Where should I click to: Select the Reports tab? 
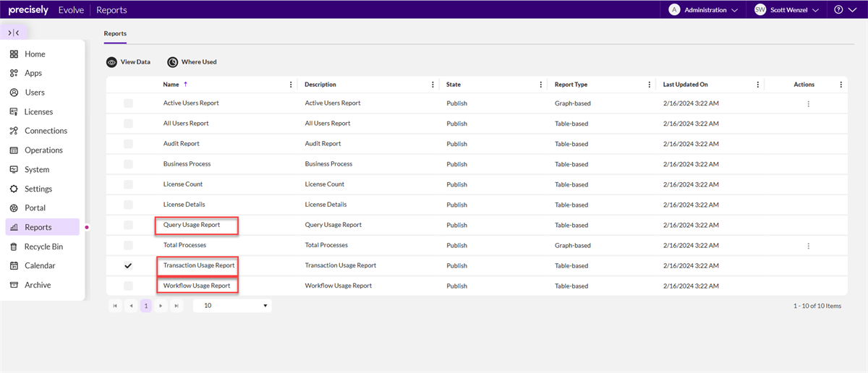115,33
